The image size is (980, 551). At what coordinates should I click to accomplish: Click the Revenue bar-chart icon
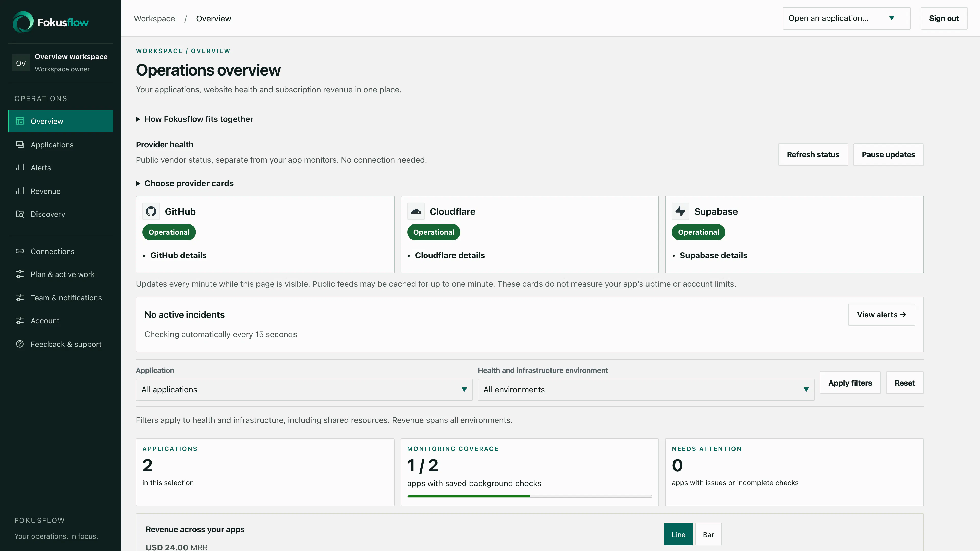pyautogui.click(x=20, y=191)
